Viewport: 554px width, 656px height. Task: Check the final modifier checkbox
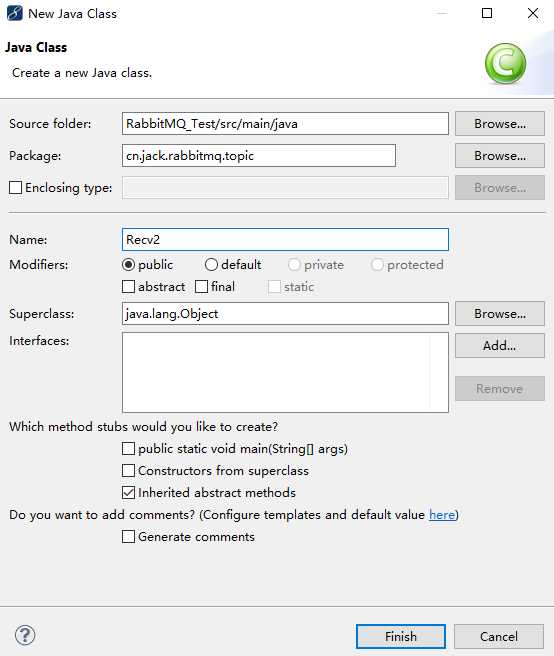pyautogui.click(x=201, y=287)
